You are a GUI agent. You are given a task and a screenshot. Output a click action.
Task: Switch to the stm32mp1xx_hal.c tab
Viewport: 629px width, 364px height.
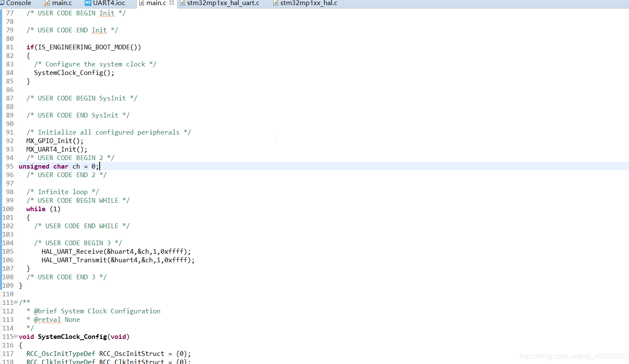point(305,3)
